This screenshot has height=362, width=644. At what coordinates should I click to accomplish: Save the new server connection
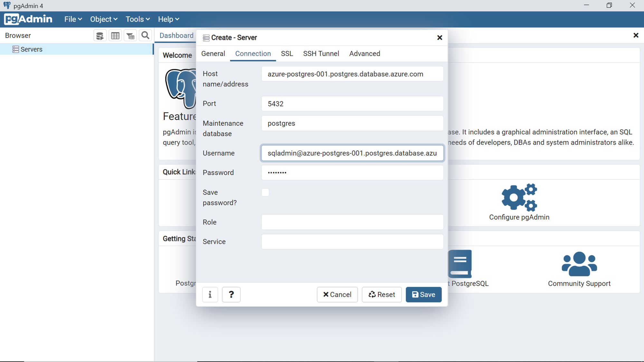pyautogui.click(x=423, y=294)
